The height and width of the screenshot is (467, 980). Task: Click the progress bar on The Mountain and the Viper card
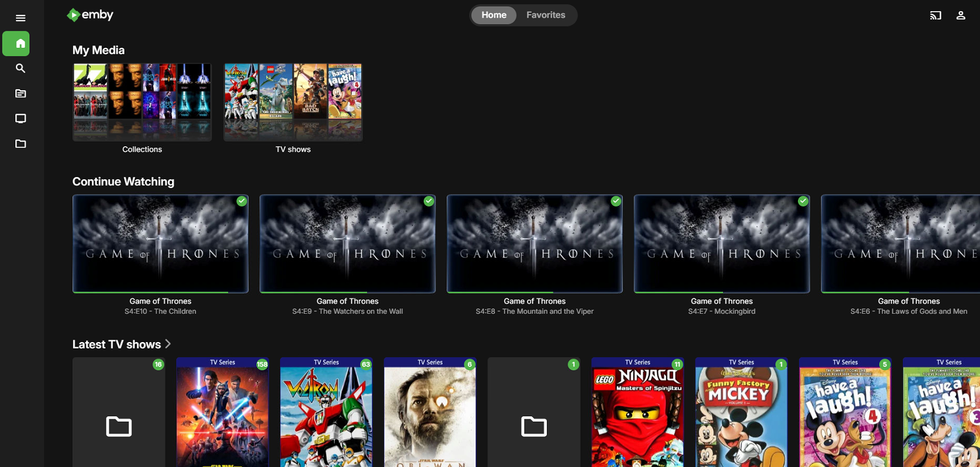pos(534,292)
